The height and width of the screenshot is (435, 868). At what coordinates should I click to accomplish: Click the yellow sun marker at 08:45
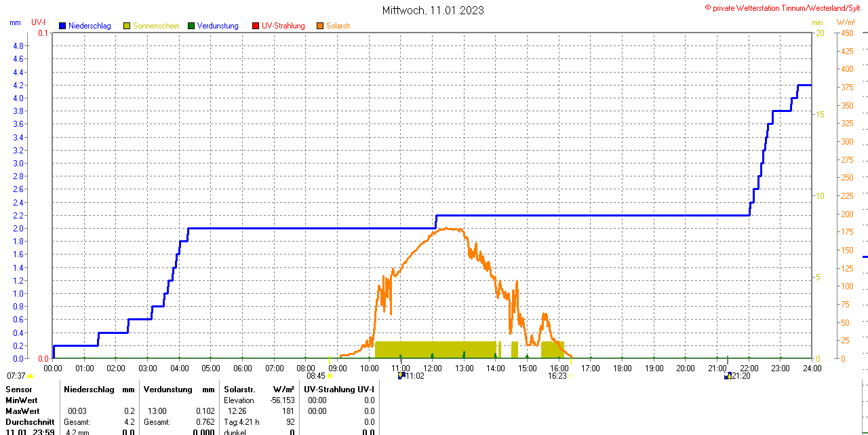coord(330,376)
